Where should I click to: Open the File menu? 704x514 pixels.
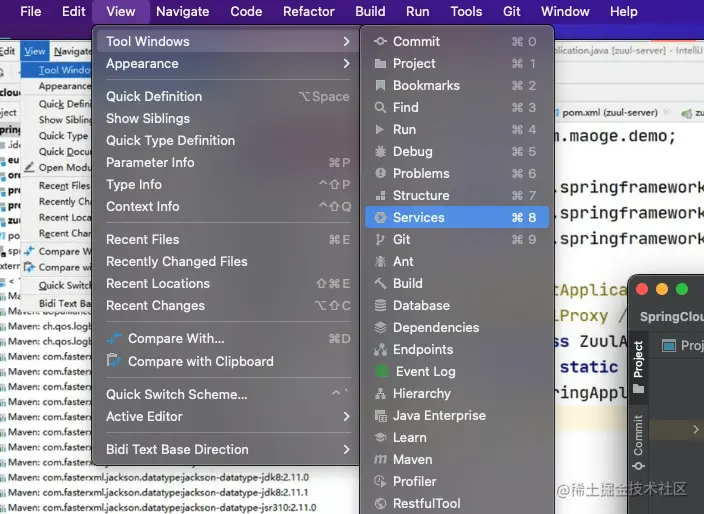point(31,11)
